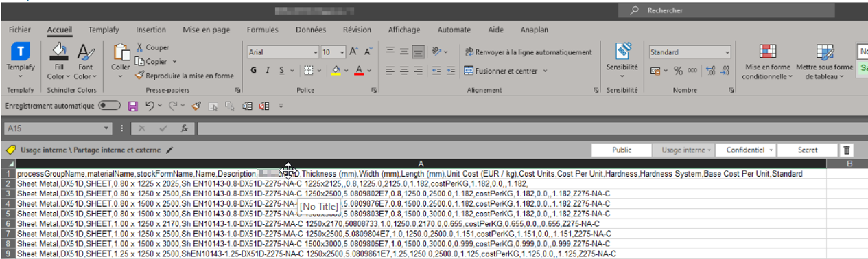Open text orientation tool
Viewport: 868px width, 259px height.
coord(436,52)
